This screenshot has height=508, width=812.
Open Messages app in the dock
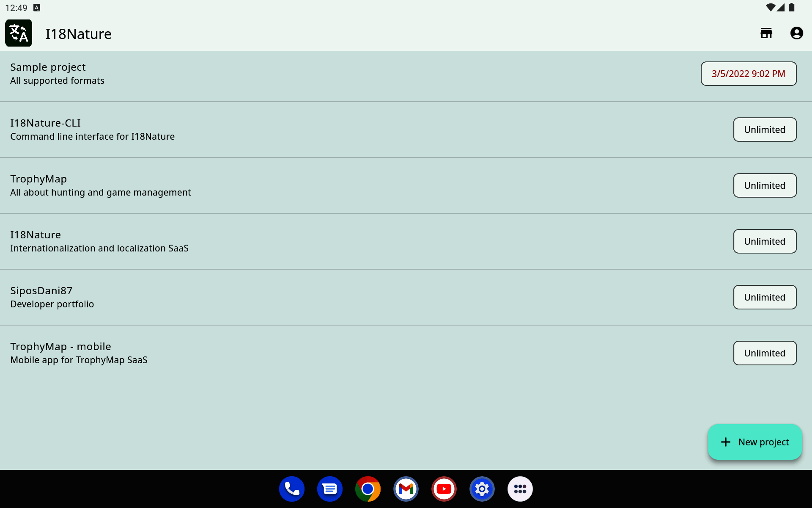point(330,489)
